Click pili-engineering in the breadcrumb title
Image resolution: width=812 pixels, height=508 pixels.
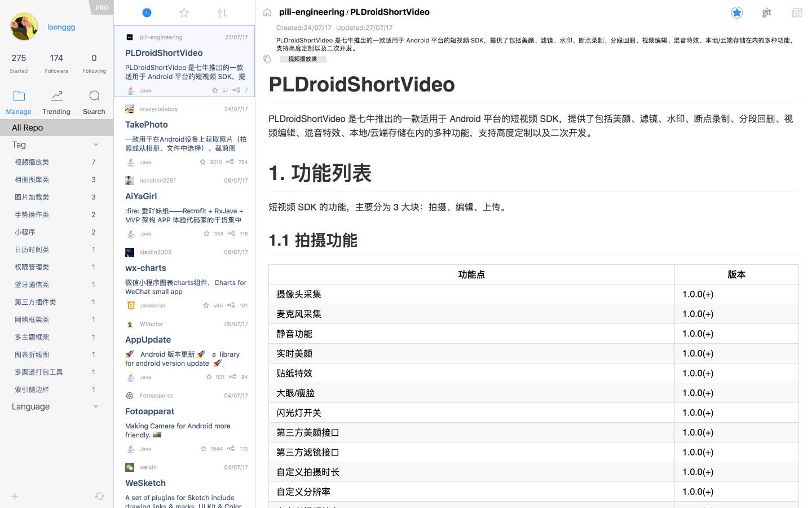311,12
